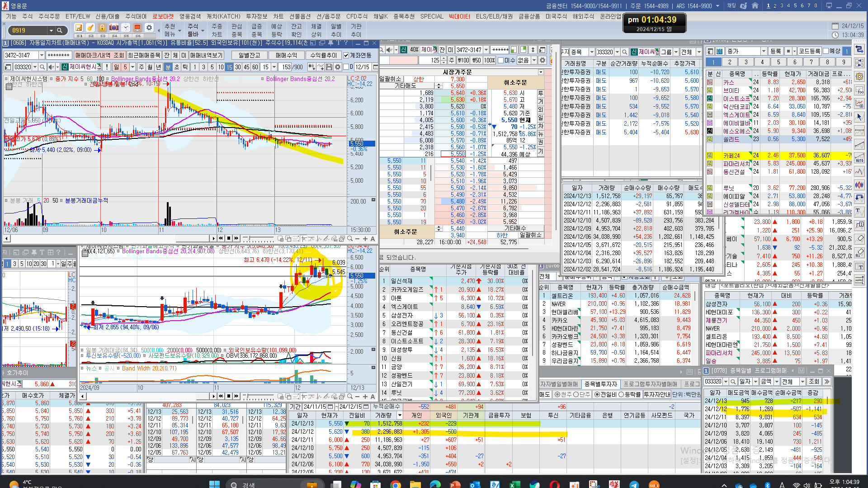Image resolution: width=868 pixels, height=488 pixels.
Task: Open the ETF/ELW menu
Action: pyautogui.click(x=78, y=16)
